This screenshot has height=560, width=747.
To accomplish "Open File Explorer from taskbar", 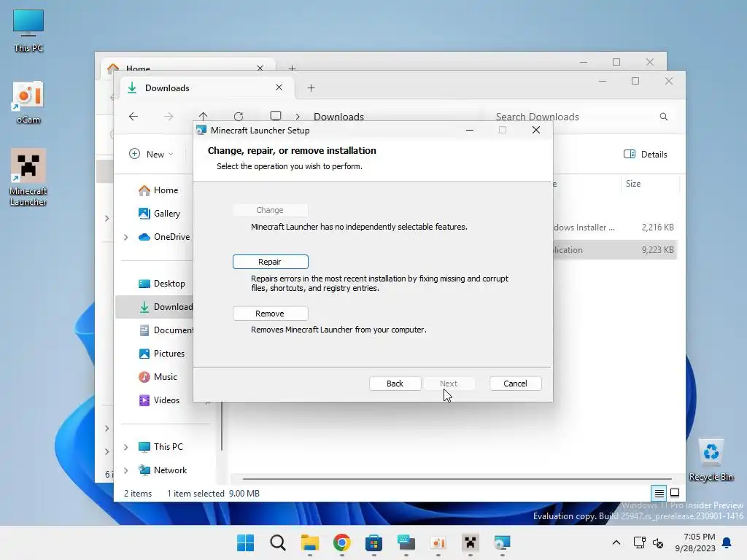I will 309,542.
